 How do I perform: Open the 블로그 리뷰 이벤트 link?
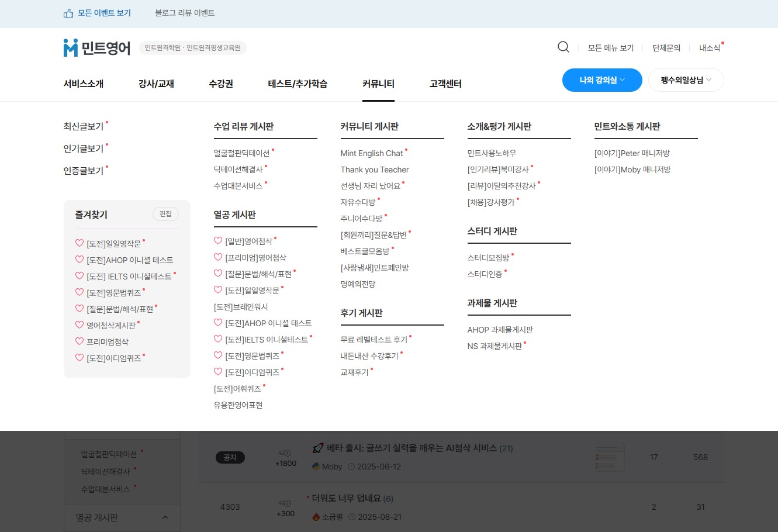(x=185, y=13)
